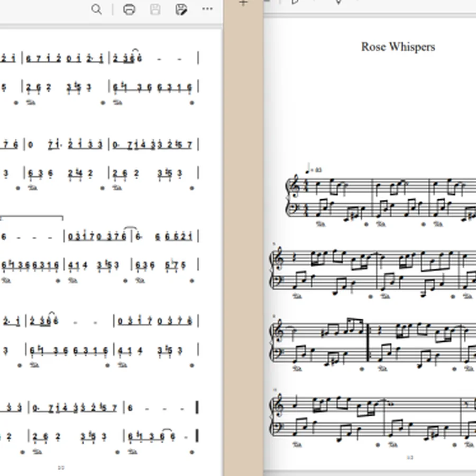Click the Save As icon with pencil
Image resolution: width=476 pixels, height=476 pixels.
(181, 10)
